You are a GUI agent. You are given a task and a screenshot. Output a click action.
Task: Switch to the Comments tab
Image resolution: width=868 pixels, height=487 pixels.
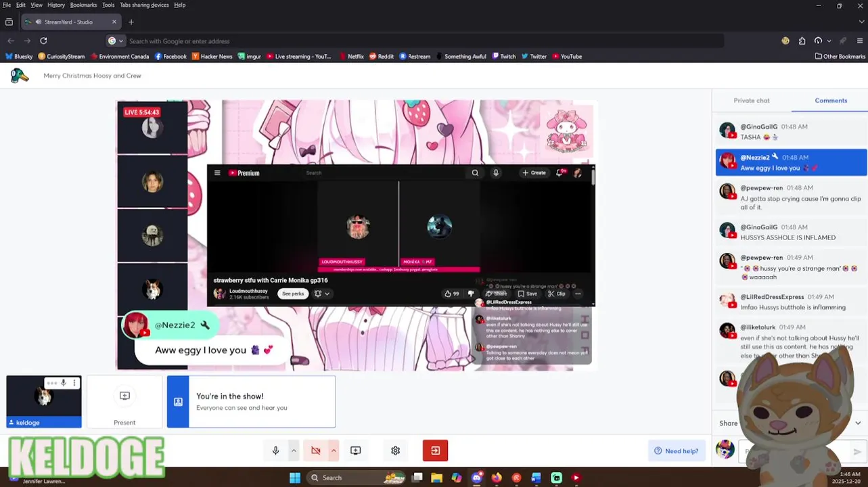pos(831,100)
